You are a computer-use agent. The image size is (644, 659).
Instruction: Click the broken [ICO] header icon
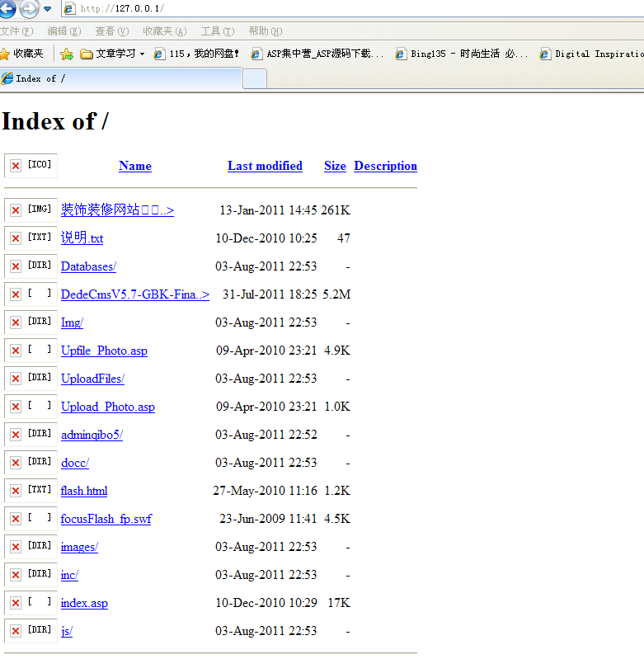coord(31,166)
